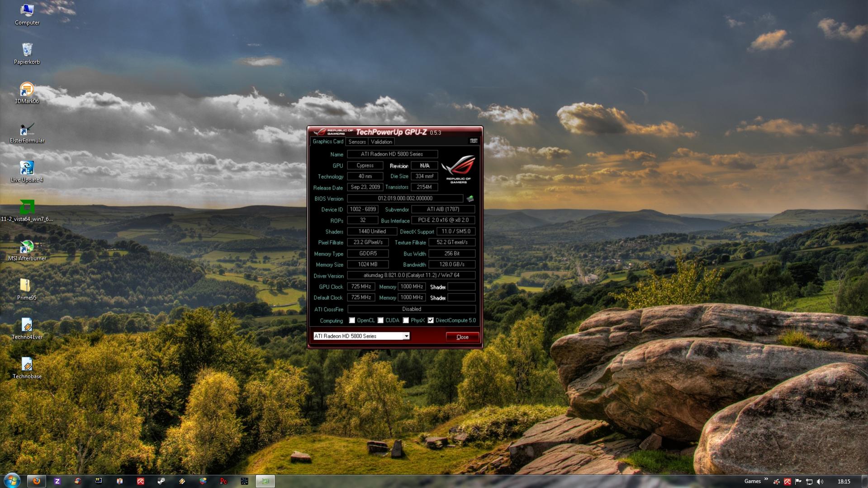Image resolution: width=868 pixels, height=488 pixels.
Task: Click the purple Z taskbar icon
Action: click(x=57, y=481)
